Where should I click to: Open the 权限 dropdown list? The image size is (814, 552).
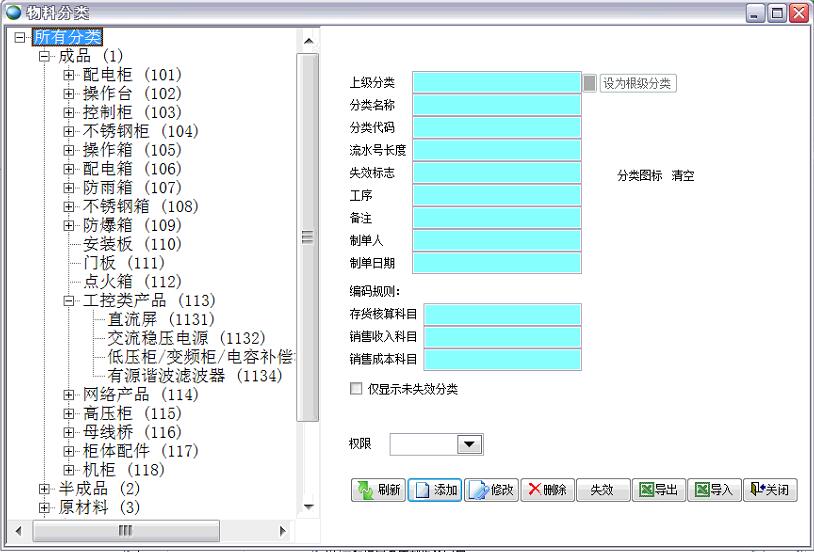(x=469, y=444)
